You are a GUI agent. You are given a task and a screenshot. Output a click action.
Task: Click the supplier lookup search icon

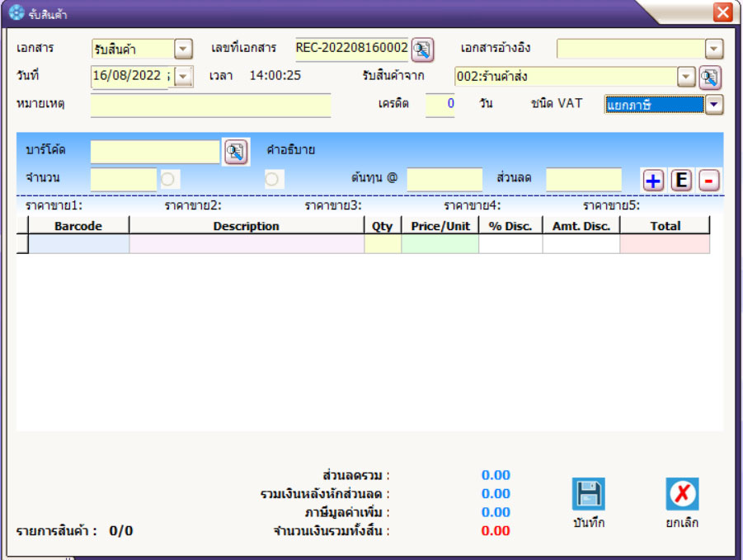click(709, 78)
